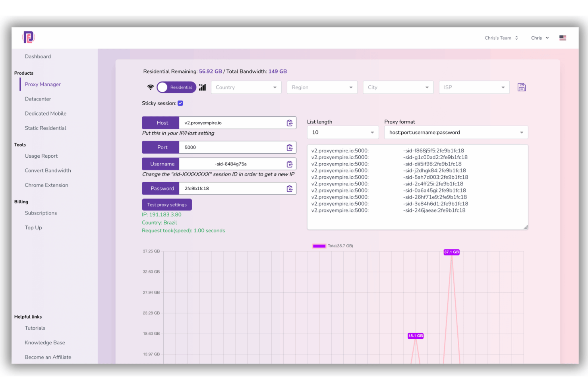
Task: Open Chrome Extension page
Action: (46, 185)
